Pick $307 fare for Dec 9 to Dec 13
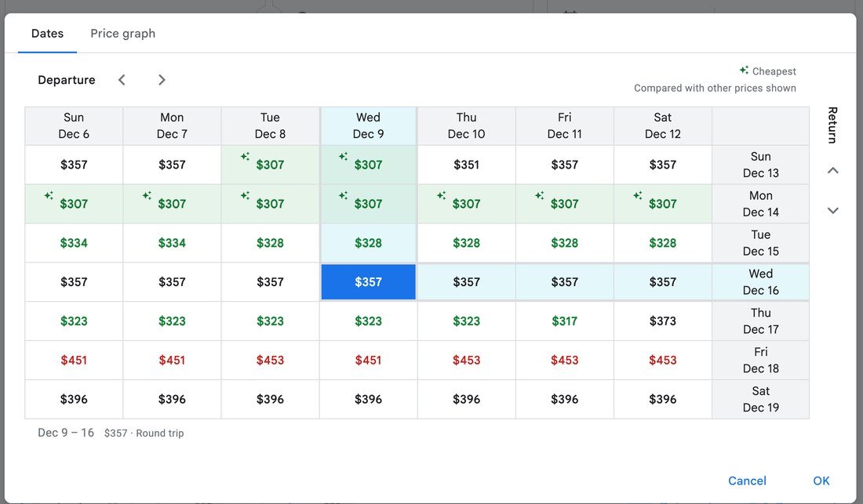This screenshot has height=504, width=863. (368, 165)
